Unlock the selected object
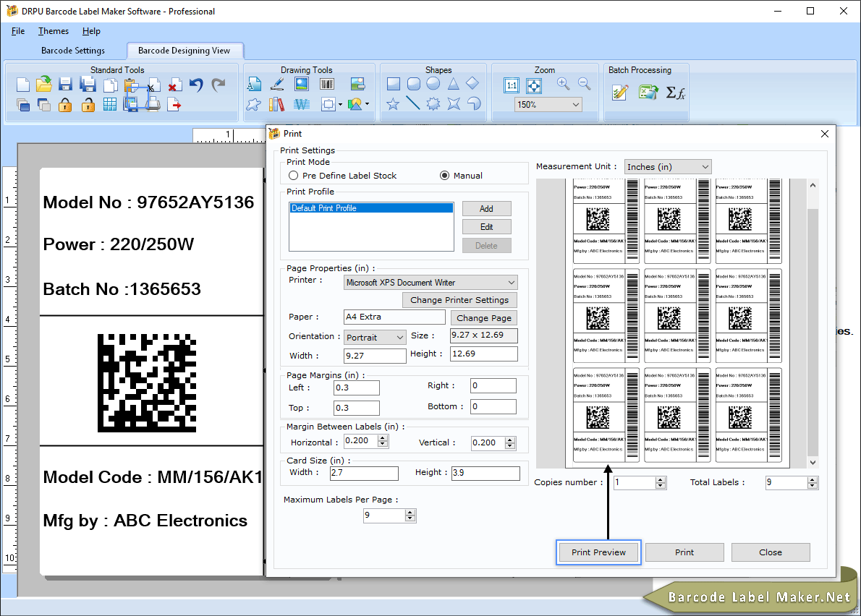The image size is (861, 616). 88,104
